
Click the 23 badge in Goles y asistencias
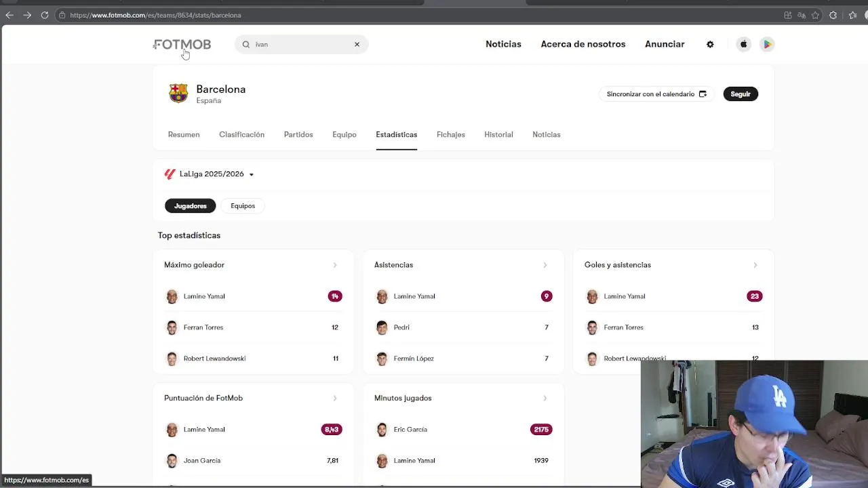[x=755, y=296]
